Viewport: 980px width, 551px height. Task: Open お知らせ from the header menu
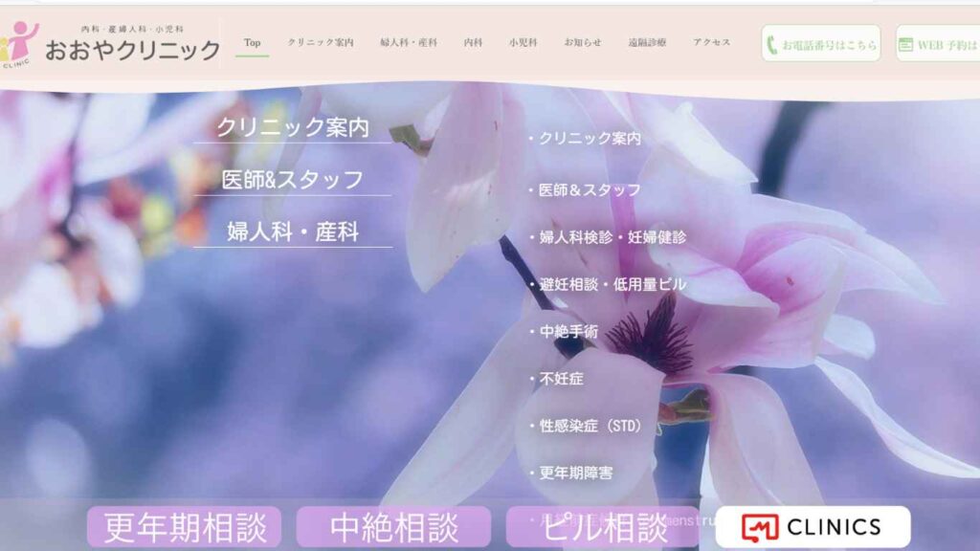(583, 43)
